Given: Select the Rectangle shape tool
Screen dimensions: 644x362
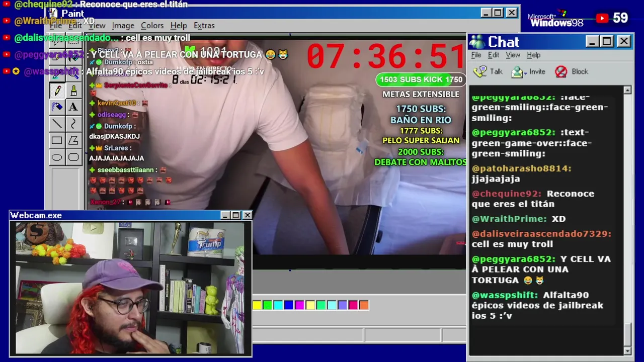Looking at the screenshot, I should (57, 141).
